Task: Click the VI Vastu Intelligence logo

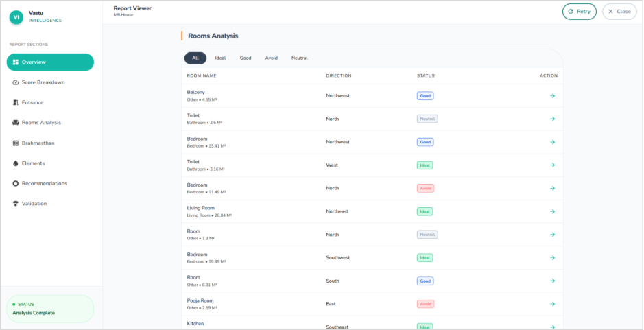Action: 16,16
